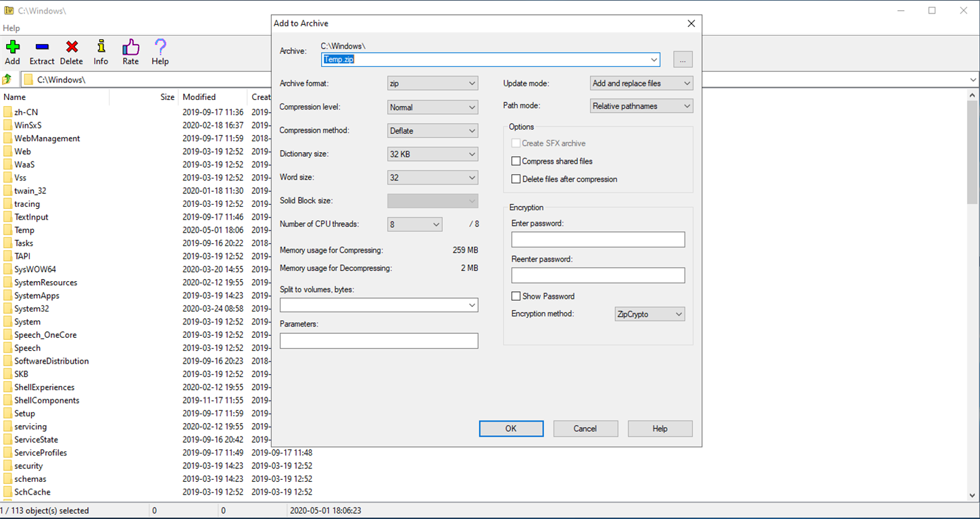The height and width of the screenshot is (519, 980).
Task: Sort files by the Modified column header
Action: point(198,97)
